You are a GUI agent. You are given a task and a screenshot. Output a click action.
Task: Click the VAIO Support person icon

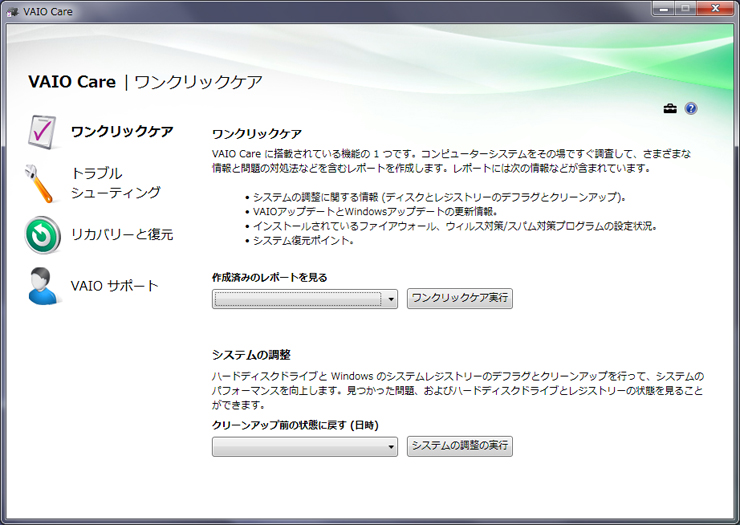pos(42,286)
